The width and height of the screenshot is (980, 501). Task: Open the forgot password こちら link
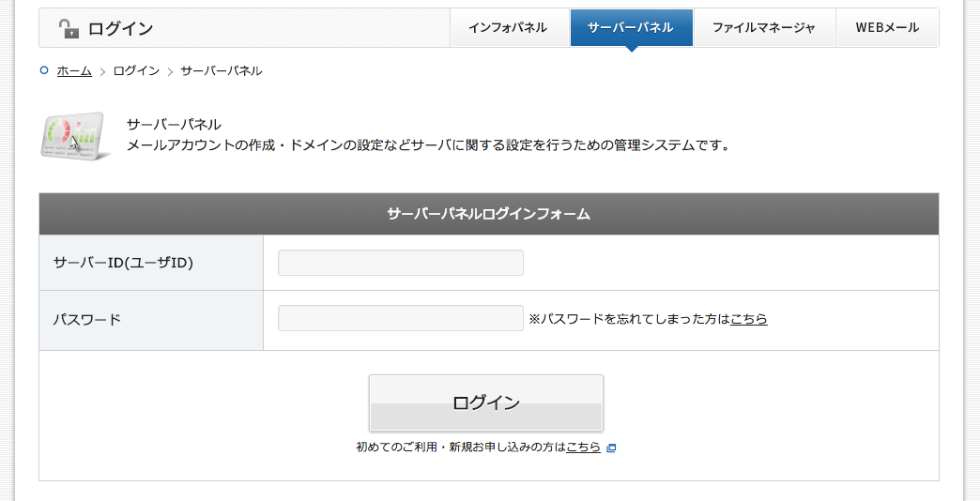[748, 319]
